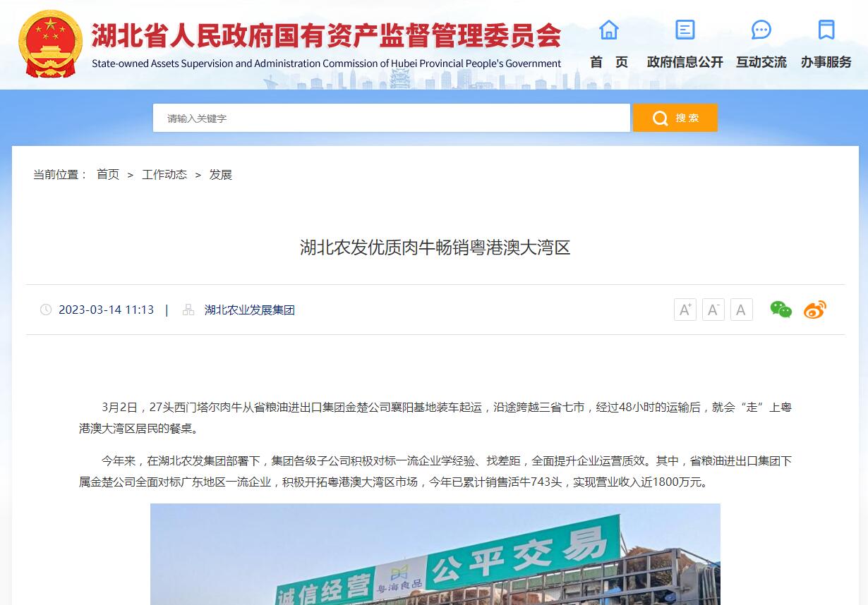The image size is (868, 605).
Task: Reset font size with plain A button
Action: pyautogui.click(x=742, y=310)
